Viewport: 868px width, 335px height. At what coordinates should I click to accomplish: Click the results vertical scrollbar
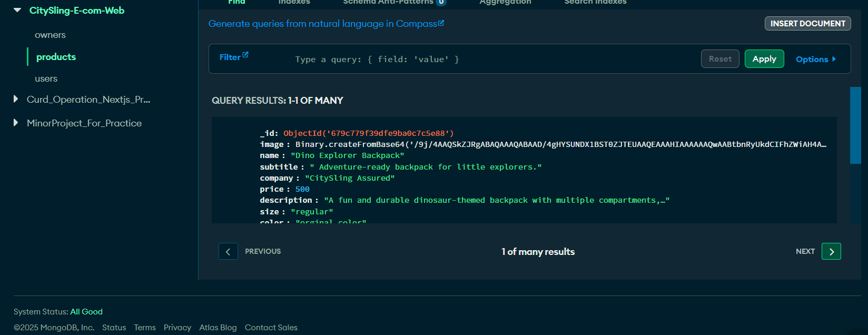tap(855, 125)
